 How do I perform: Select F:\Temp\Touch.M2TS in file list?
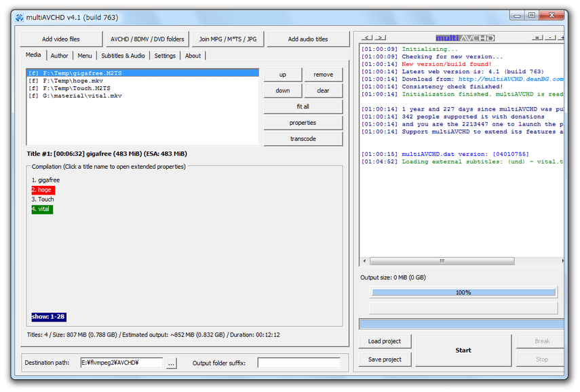click(143, 88)
